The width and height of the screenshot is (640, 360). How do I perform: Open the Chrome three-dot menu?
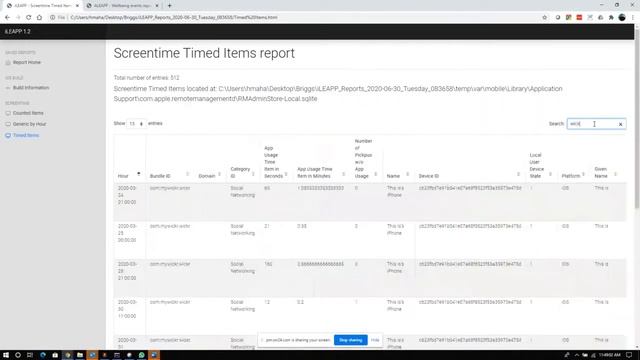tap(633, 18)
